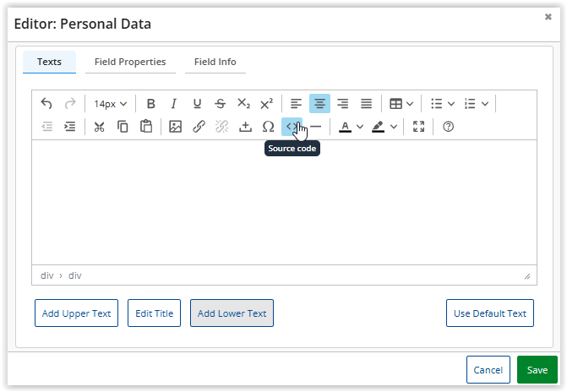Toggle center alignment

tap(319, 104)
